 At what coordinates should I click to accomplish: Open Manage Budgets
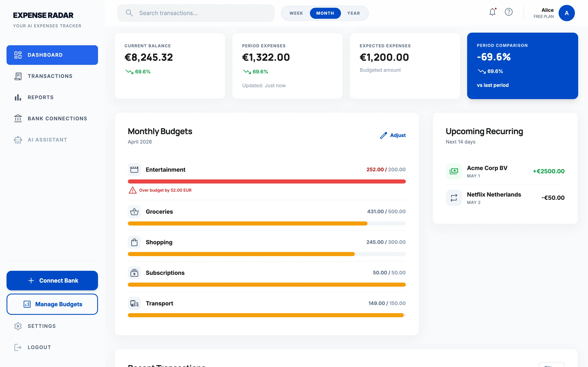point(52,304)
